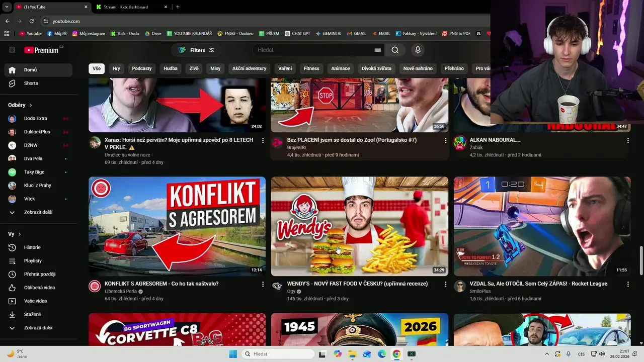Open a new browser tab
The height and width of the screenshot is (362, 644).
(178, 7)
